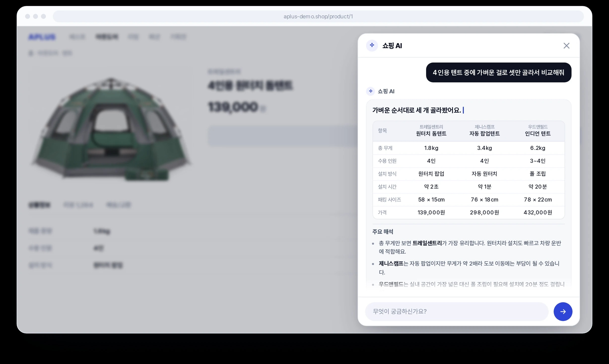Click the blurred second product detail tab
Viewport: 609px width, 364px height.
(78, 205)
